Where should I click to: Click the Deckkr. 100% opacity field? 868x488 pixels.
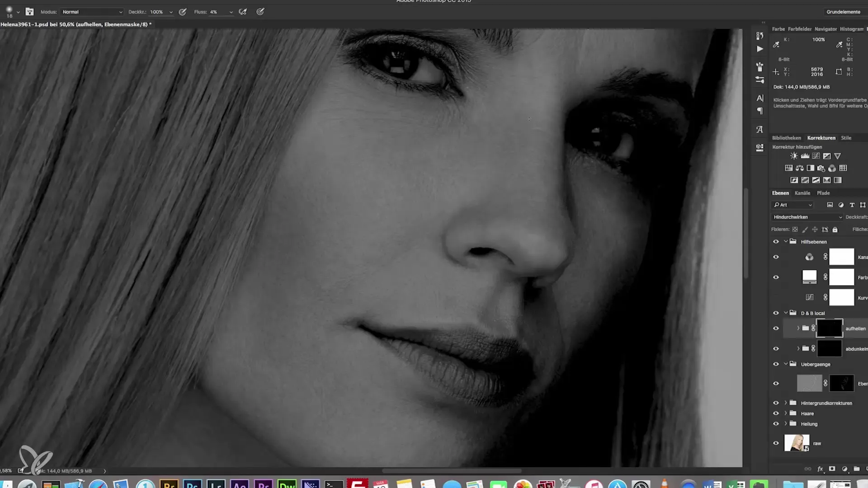(x=157, y=12)
